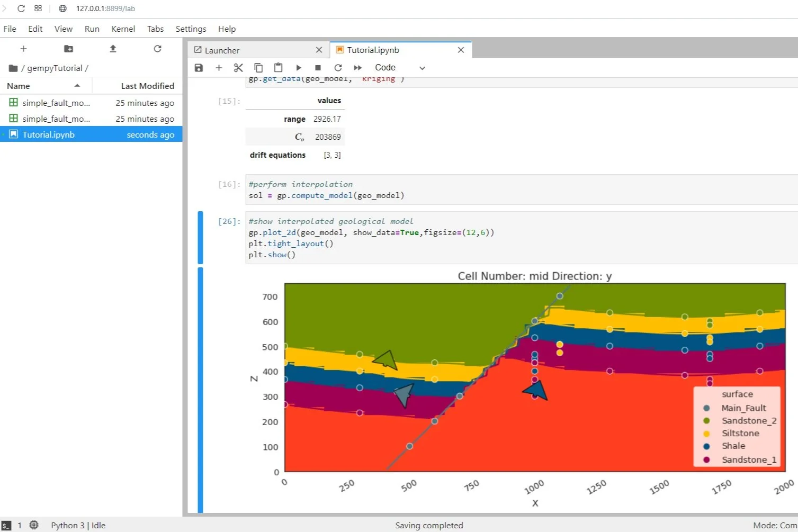Run the selected cell
The width and height of the screenshot is (798, 532).
point(299,67)
